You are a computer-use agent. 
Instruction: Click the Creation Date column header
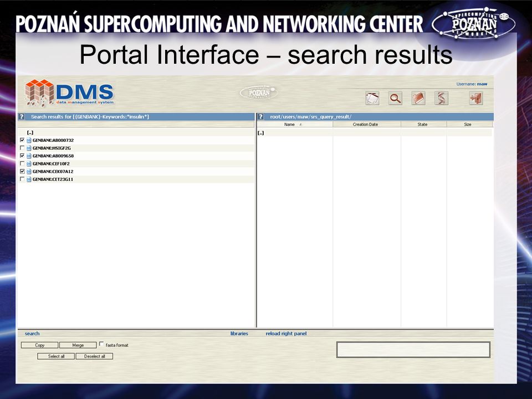pos(366,125)
